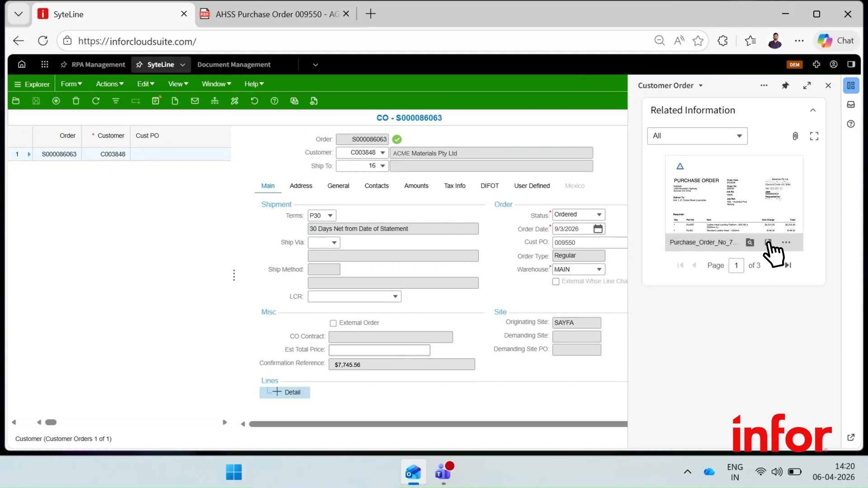Switch to the User Defined tab

pos(532,186)
